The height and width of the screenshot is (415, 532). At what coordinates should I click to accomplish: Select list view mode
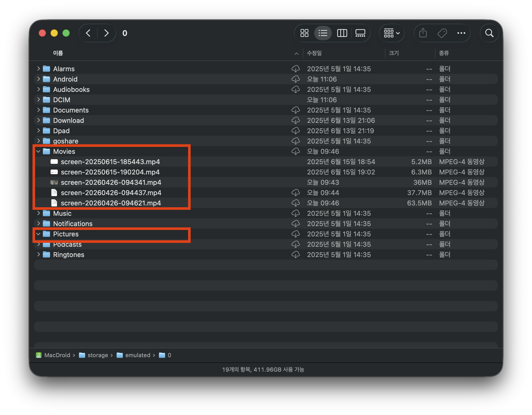323,33
